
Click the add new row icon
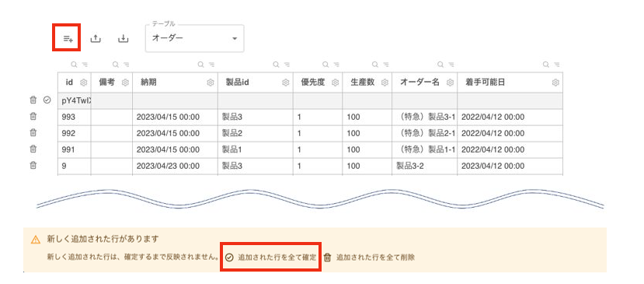click(x=68, y=39)
